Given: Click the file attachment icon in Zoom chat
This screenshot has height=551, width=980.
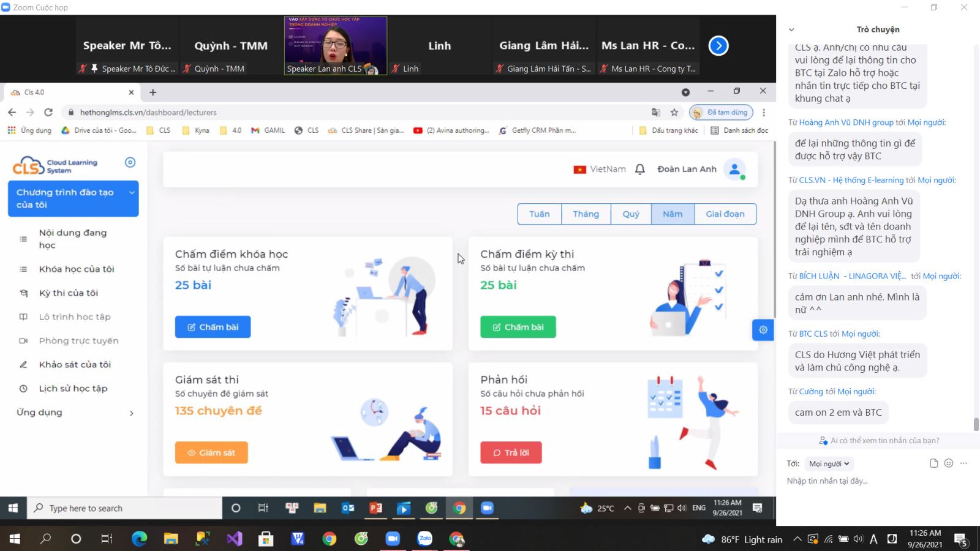Looking at the screenshot, I should coord(933,463).
